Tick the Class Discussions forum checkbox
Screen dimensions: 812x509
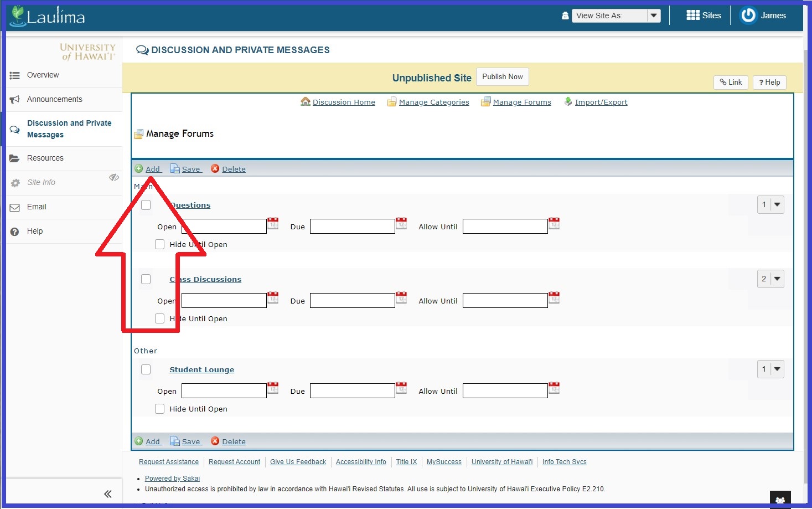[146, 279]
